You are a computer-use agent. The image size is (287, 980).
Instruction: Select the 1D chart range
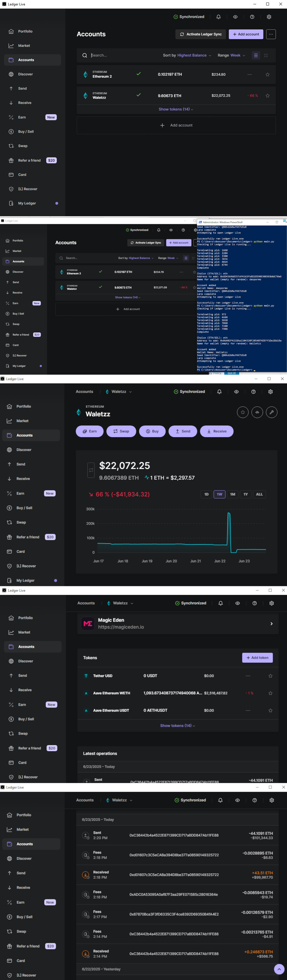pos(207,495)
